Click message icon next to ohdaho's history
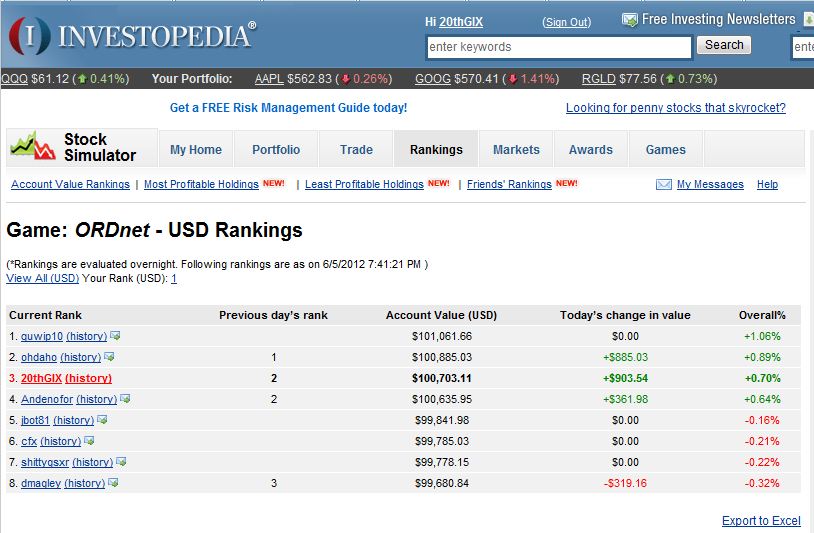Image resolution: width=814 pixels, height=533 pixels. [x=109, y=357]
